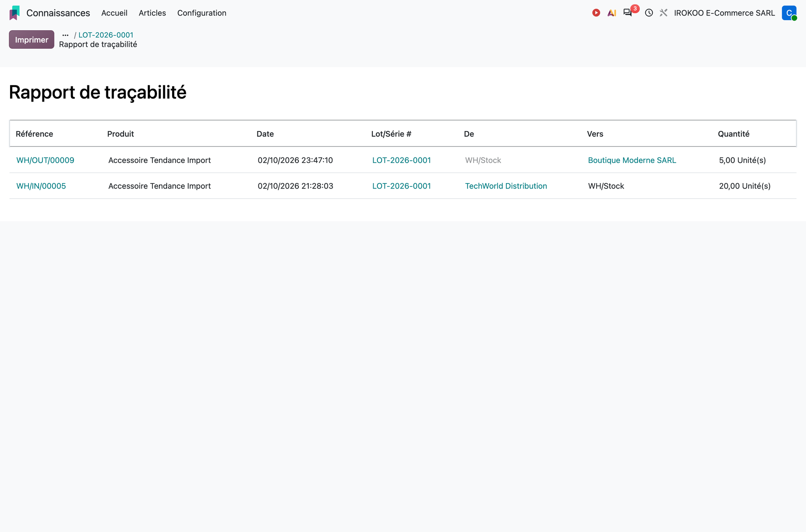Open transfer WH/OUT/00009
Viewport: 806px width, 532px height.
point(45,160)
